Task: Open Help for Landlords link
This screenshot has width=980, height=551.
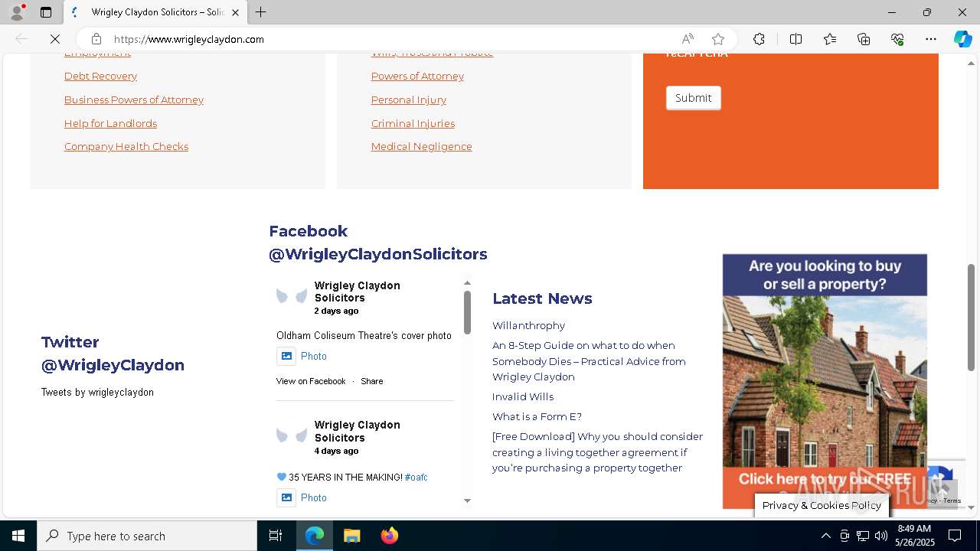Action: (110, 123)
